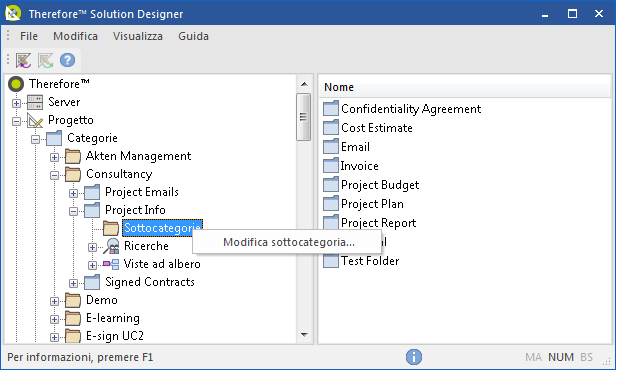Open the Visualizza menu
617x371 pixels.
138,36
